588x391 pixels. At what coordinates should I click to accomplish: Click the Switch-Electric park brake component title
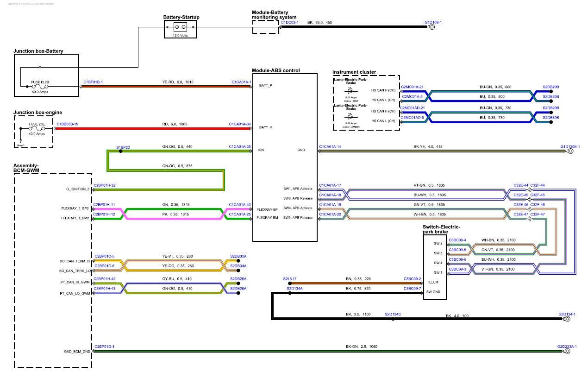[x=441, y=229]
